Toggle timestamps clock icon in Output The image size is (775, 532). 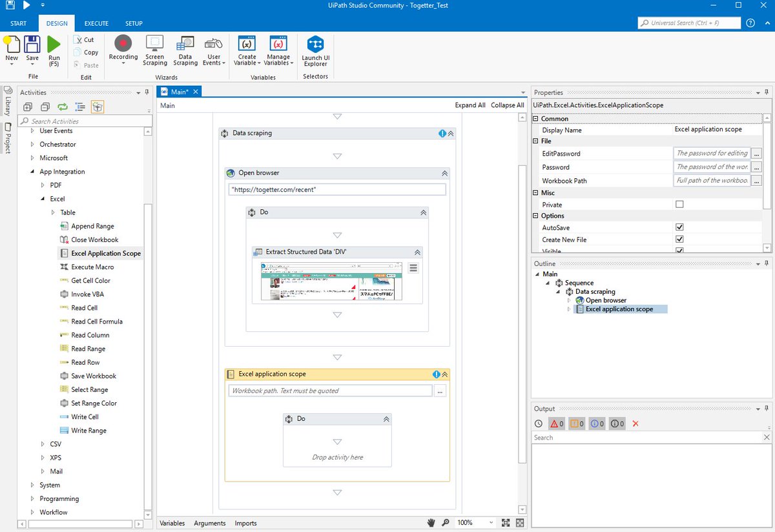click(x=539, y=424)
